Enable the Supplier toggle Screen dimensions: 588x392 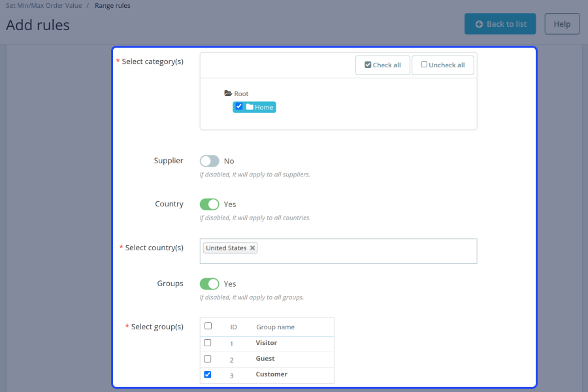click(x=209, y=161)
